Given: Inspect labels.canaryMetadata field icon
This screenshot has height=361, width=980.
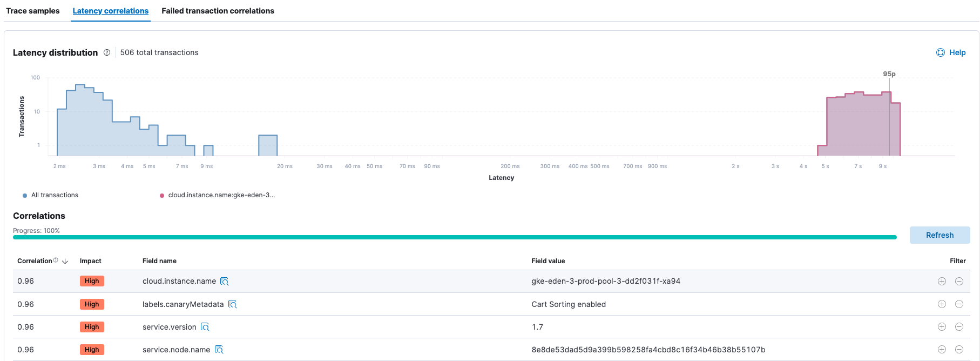Looking at the screenshot, I should coord(233,304).
